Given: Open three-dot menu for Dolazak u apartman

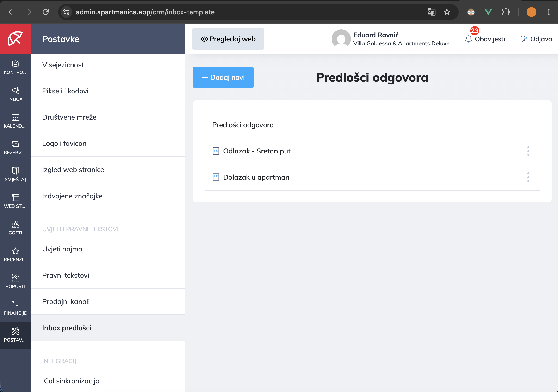Looking at the screenshot, I should coord(528,177).
